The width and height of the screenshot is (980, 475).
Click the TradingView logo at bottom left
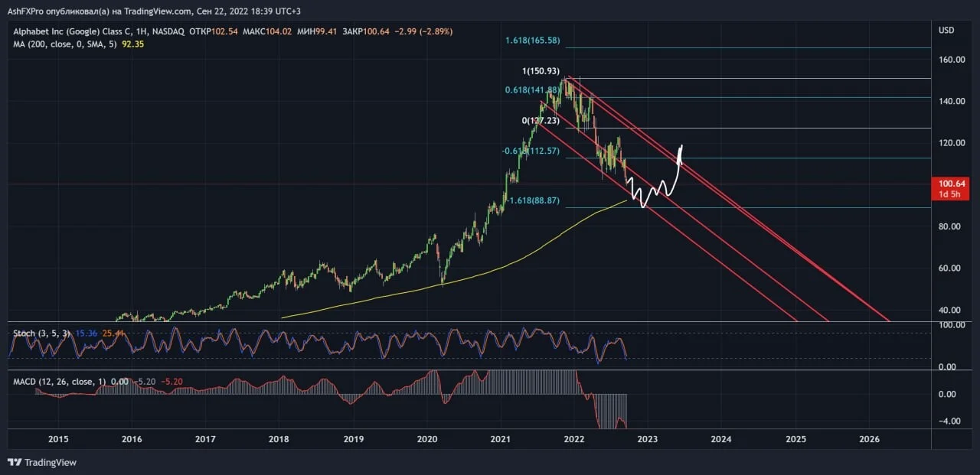coord(42,462)
